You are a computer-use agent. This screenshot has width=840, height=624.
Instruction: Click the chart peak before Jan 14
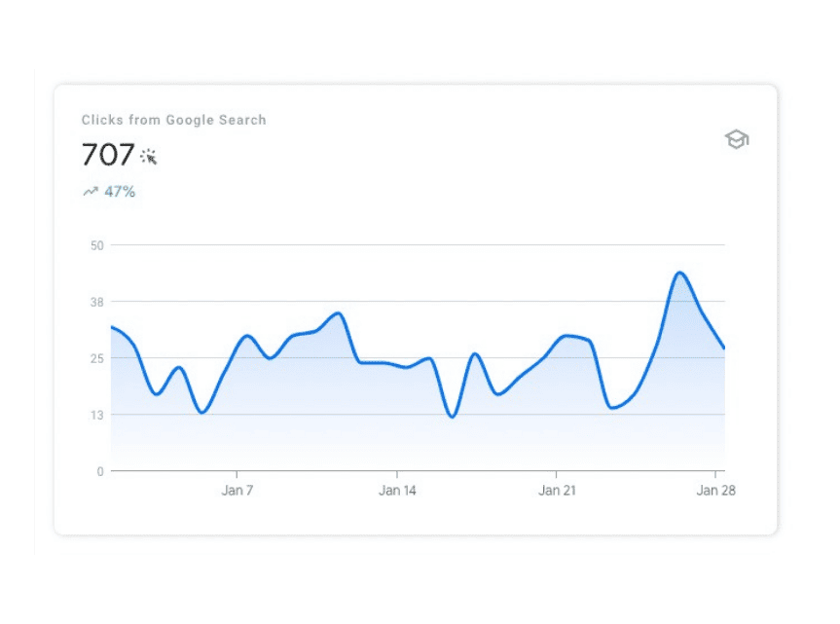pyautogui.click(x=339, y=313)
